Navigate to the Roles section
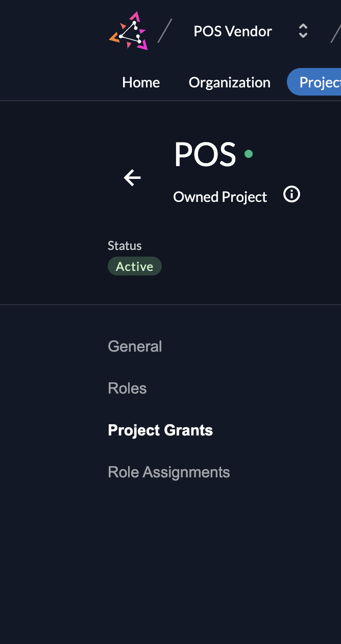This screenshot has height=644, width=341. click(x=127, y=388)
